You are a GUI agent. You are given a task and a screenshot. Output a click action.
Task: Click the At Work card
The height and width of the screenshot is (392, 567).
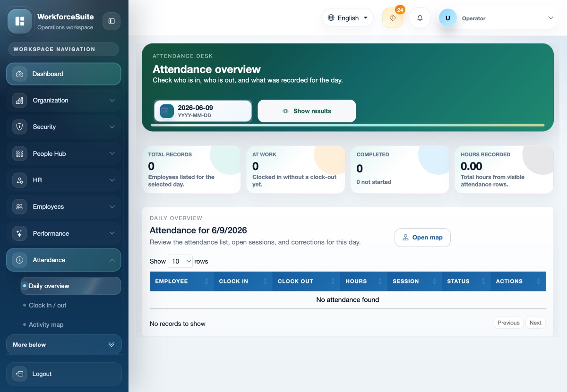[296, 170]
